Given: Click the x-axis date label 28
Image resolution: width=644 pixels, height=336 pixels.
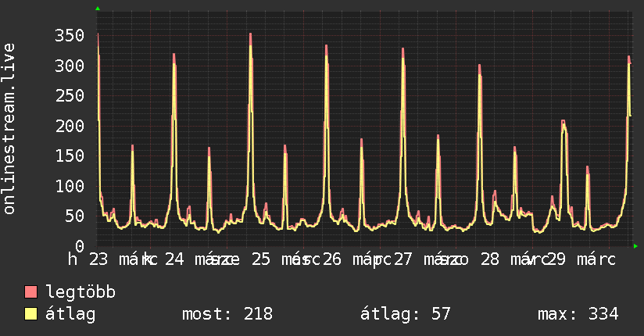Looking at the screenshot, I should point(490,259).
